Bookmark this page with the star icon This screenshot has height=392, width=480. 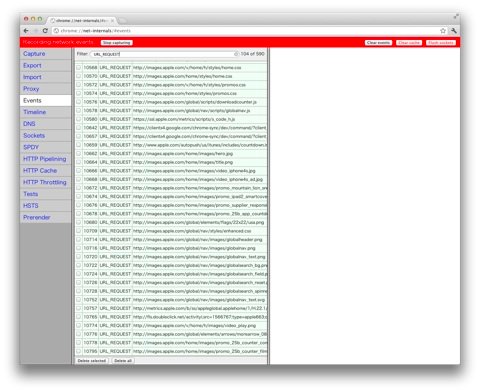click(x=443, y=31)
